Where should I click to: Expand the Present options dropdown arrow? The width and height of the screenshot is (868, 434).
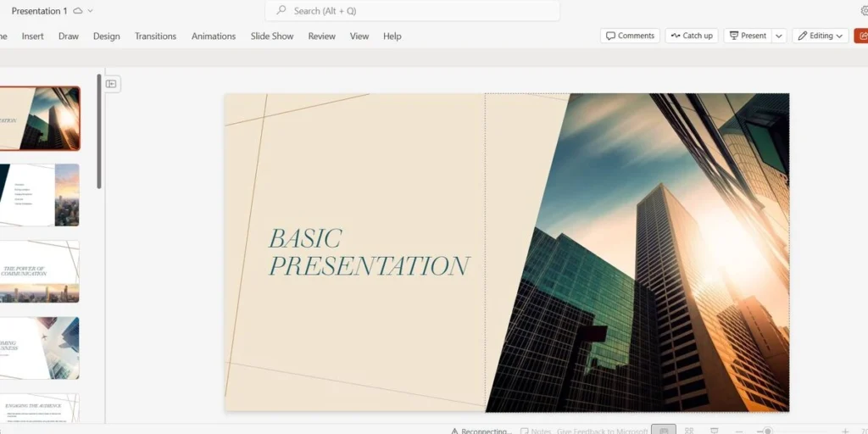point(779,36)
